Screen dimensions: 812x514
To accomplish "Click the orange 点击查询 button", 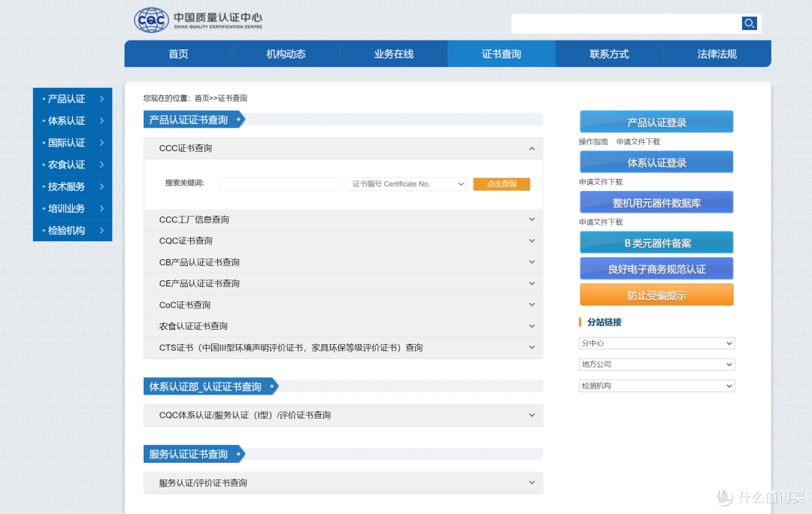I will [x=501, y=184].
